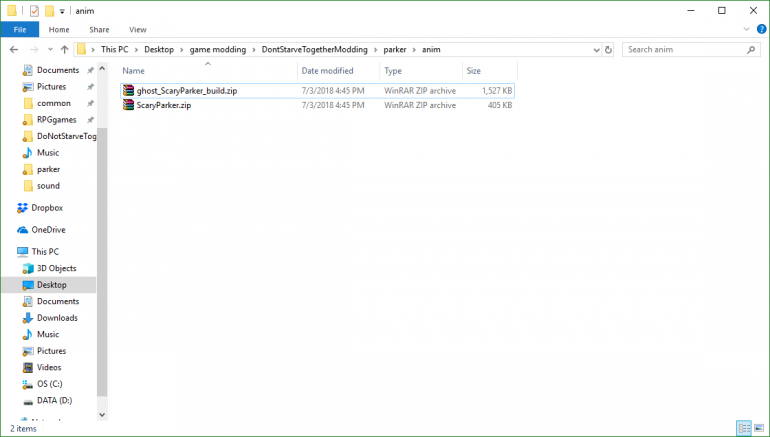The image size is (770, 437).
Task: Expand the recent locations dropdown arrow
Action: pos(50,49)
